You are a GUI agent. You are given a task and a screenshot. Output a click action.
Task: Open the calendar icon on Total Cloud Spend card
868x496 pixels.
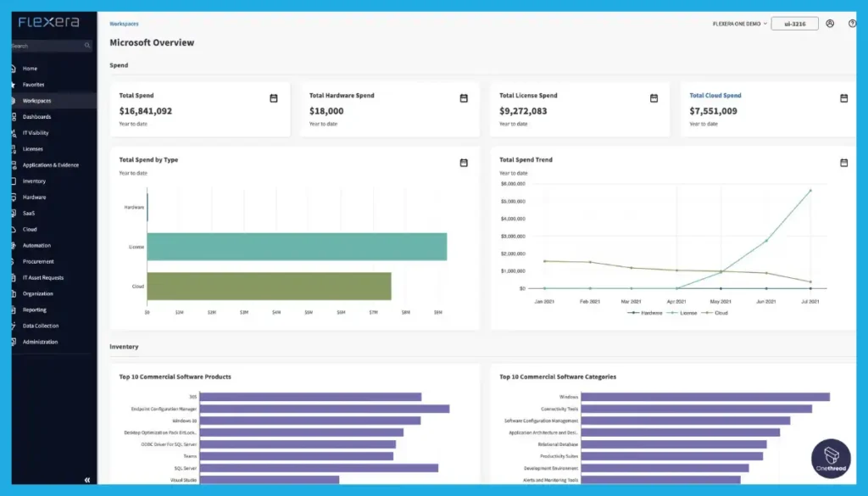click(x=843, y=98)
